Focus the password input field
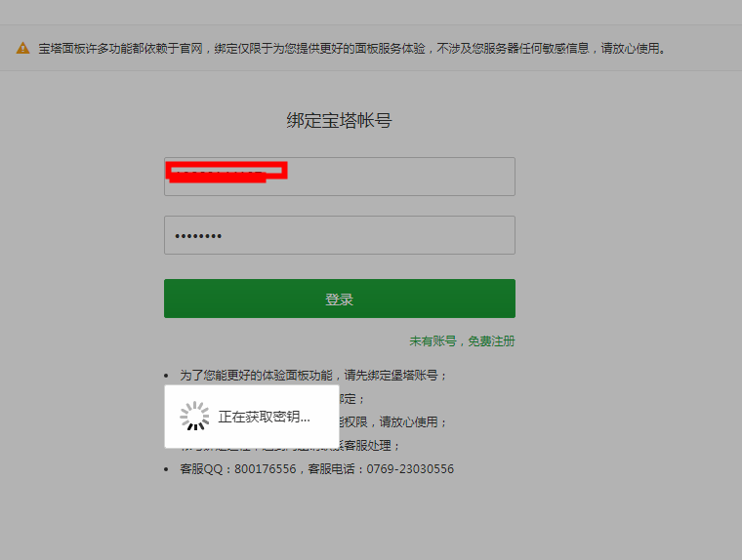742x560 pixels. click(340, 235)
